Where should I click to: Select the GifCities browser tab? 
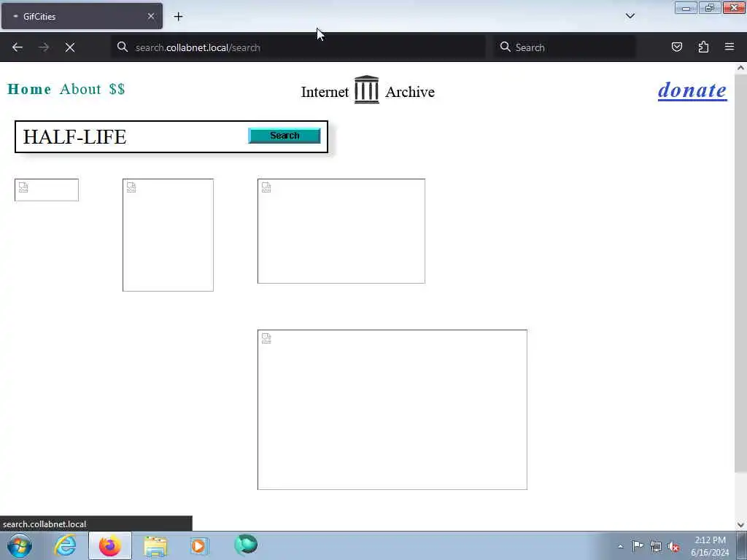coord(82,16)
